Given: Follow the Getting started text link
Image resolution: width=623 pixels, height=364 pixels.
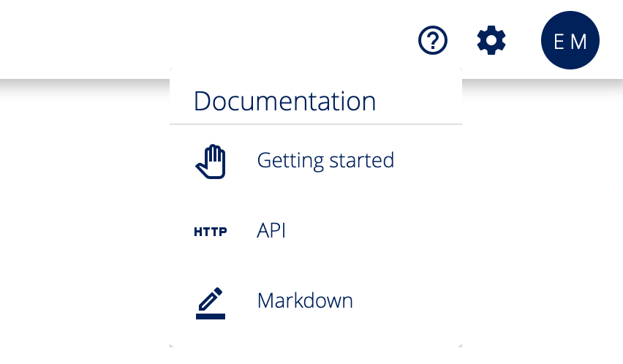Looking at the screenshot, I should click(325, 160).
